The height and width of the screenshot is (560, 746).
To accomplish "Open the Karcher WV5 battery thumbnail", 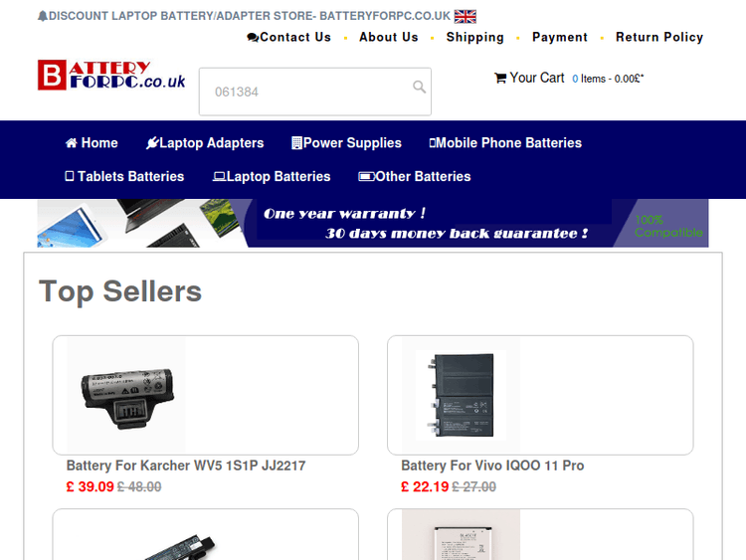I will [x=126, y=395].
